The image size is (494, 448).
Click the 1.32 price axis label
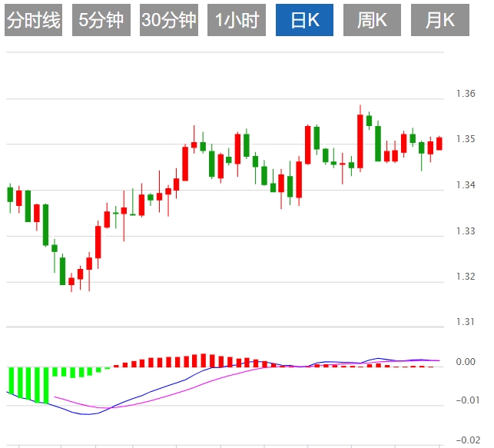pyautogui.click(x=466, y=277)
